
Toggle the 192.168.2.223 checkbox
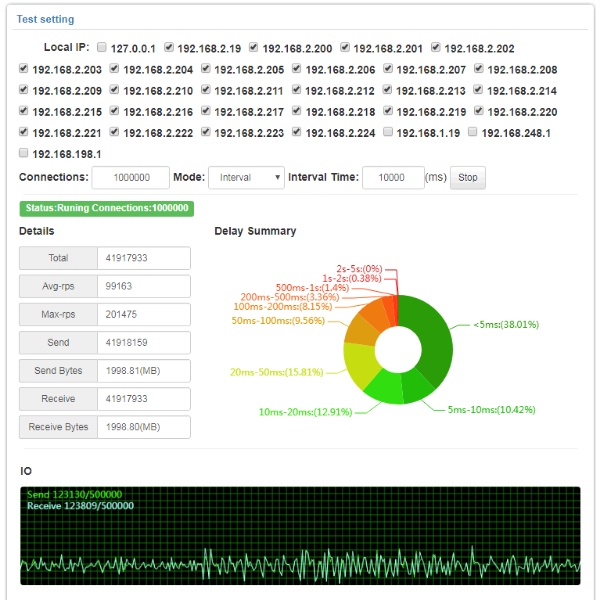pos(205,132)
